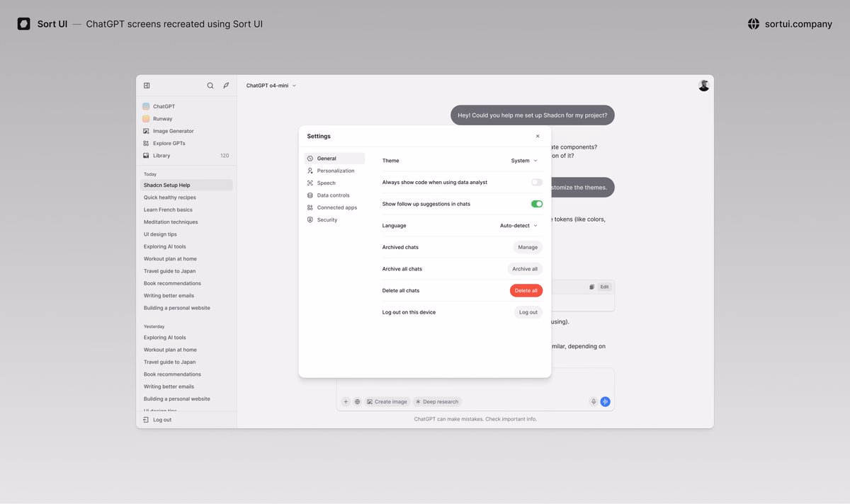
Task: Click the Archive all button
Action: (x=525, y=269)
